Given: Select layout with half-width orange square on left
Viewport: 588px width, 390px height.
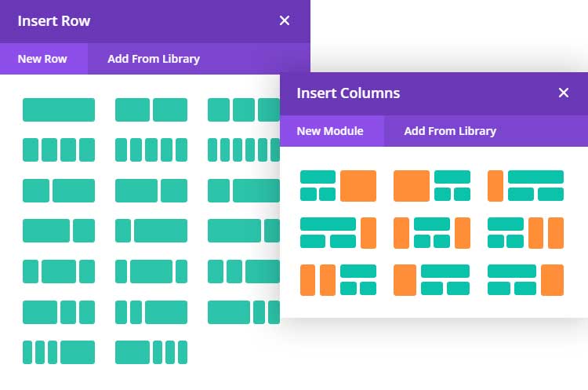Looking at the screenshot, I should (432, 186).
